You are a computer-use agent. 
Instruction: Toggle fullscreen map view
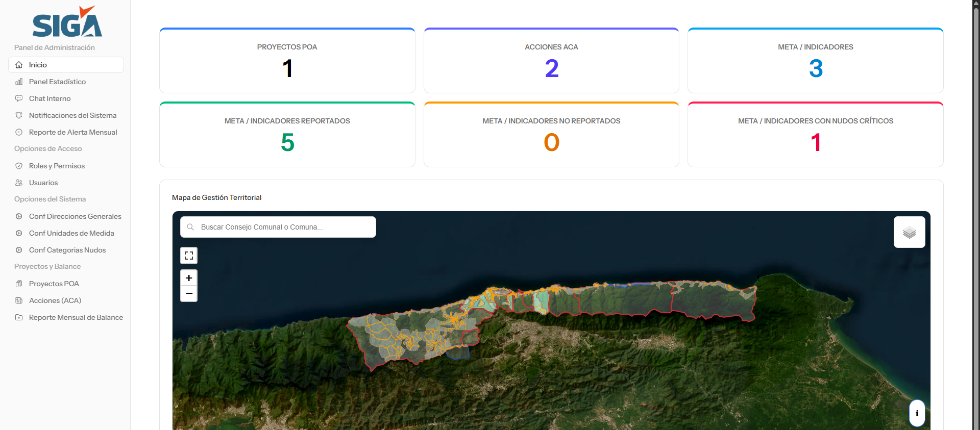[189, 256]
